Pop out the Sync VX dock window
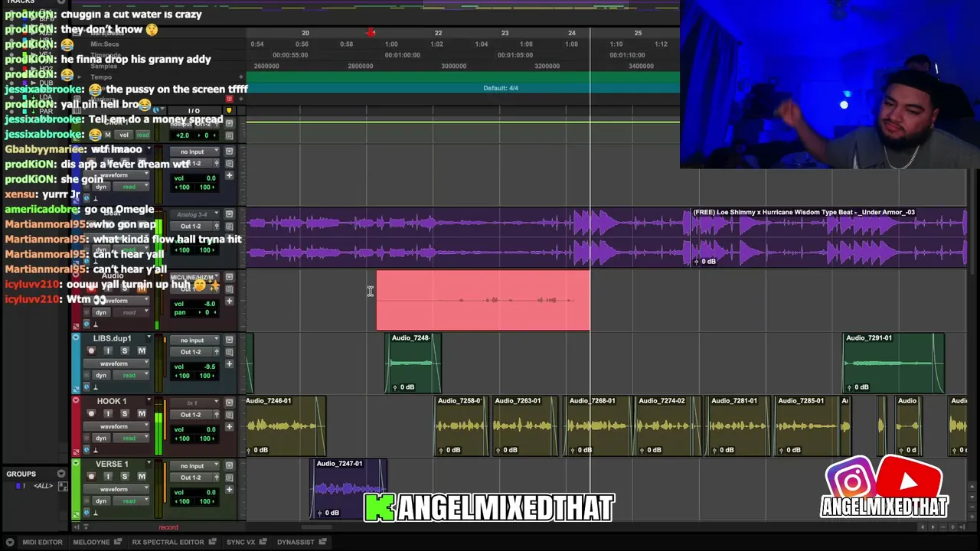This screenshot has height=551, width=980. (263, 542)
